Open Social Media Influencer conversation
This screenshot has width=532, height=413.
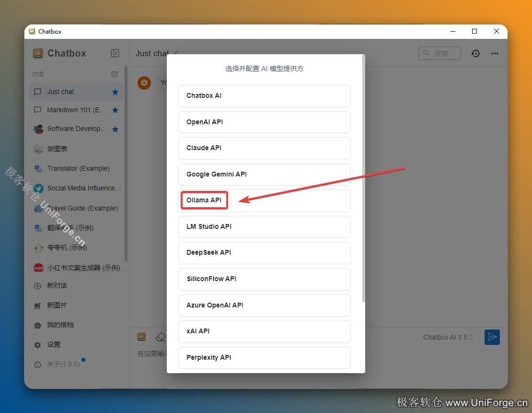pos(76,188)
